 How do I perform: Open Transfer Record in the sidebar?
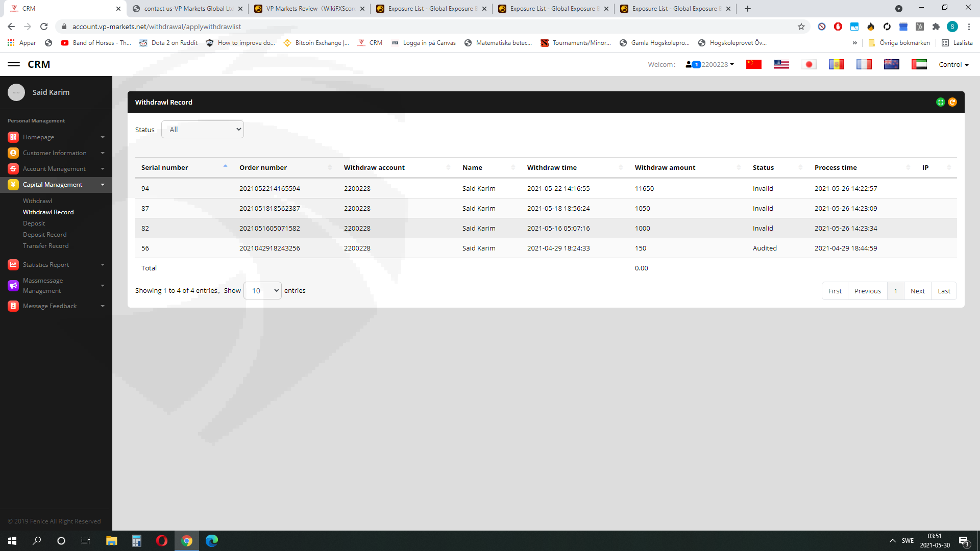45,246
